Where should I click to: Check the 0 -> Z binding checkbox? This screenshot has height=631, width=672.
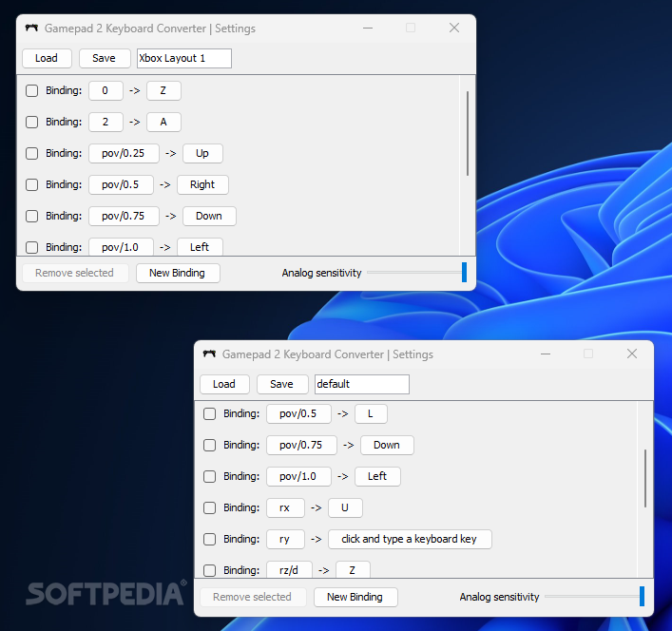31,91
